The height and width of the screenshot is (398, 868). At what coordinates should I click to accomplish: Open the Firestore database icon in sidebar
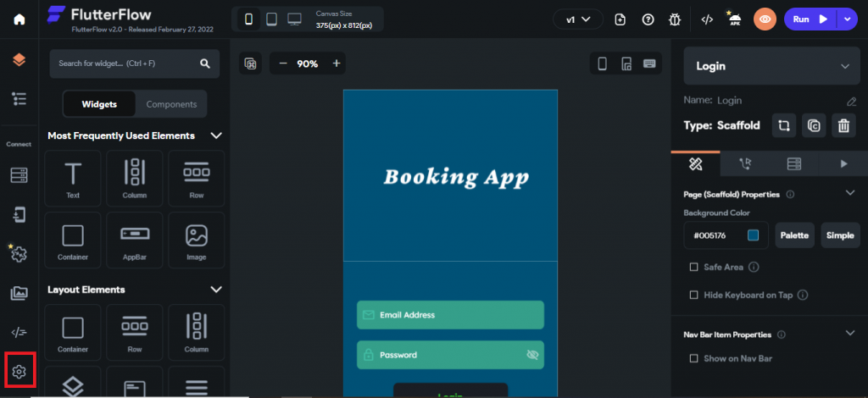coord(19,175)
